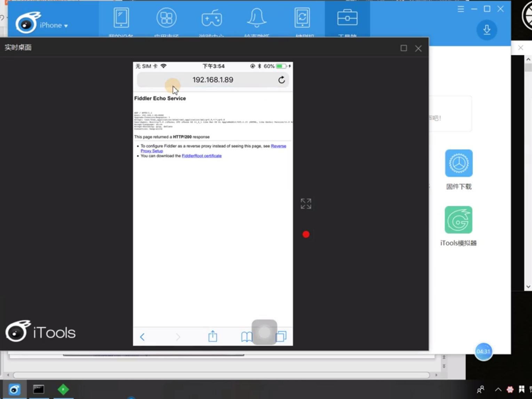Click the green Fiddler taskbar icon
This screenshot has width=532, height=399.
click(63, 389)
